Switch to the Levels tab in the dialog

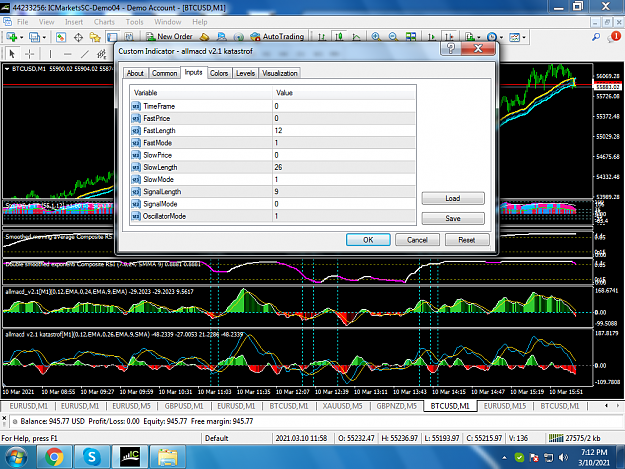point(245,73)
